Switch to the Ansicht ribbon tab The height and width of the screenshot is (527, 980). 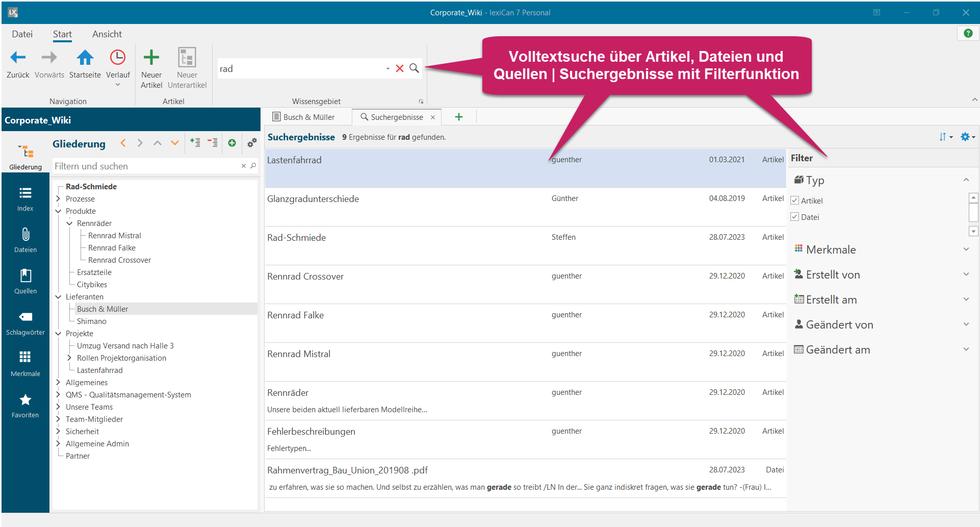pyautogui.click(x=107, y=34)
